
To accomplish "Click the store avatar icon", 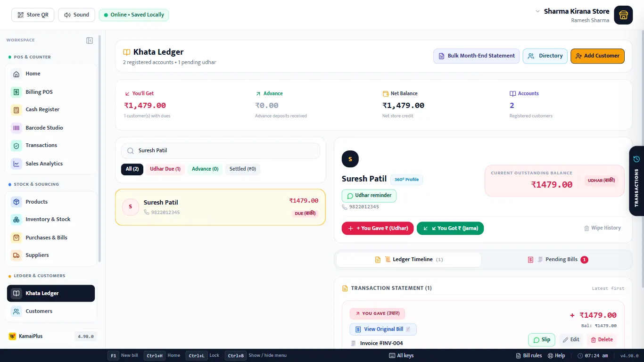I will click(x=623, y=15).
